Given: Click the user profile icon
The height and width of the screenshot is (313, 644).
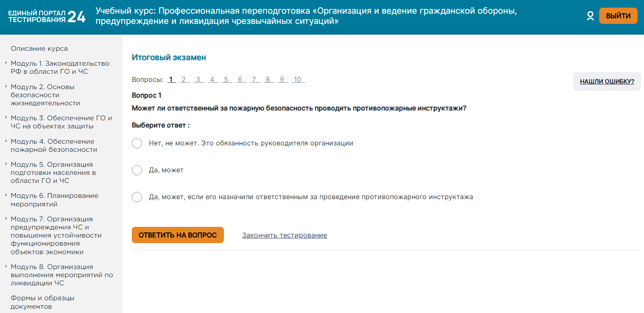Looking at the screenshot, I should [x=590, y=16].
